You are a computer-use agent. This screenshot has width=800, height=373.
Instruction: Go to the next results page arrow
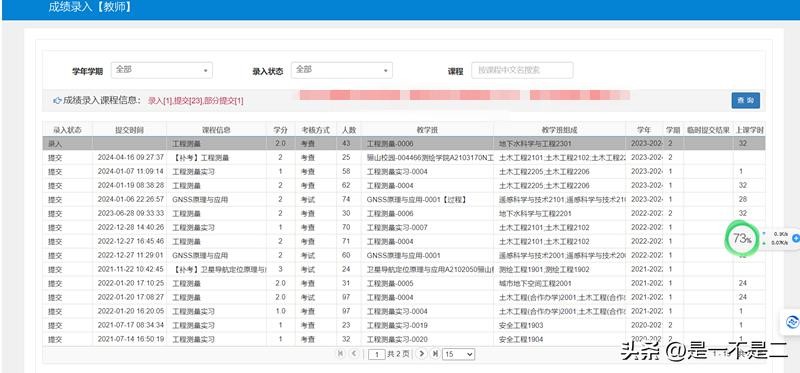click(421, 354)
